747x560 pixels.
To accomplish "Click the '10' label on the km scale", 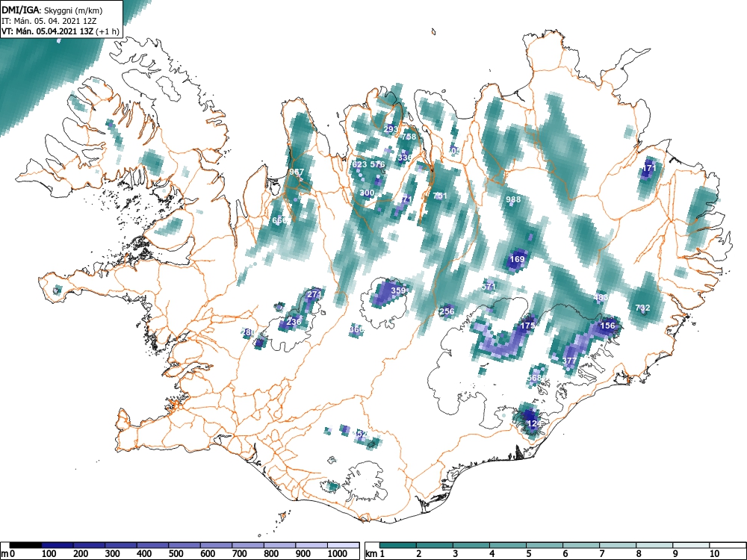I will pyautogui.click(x=713, y=554).
